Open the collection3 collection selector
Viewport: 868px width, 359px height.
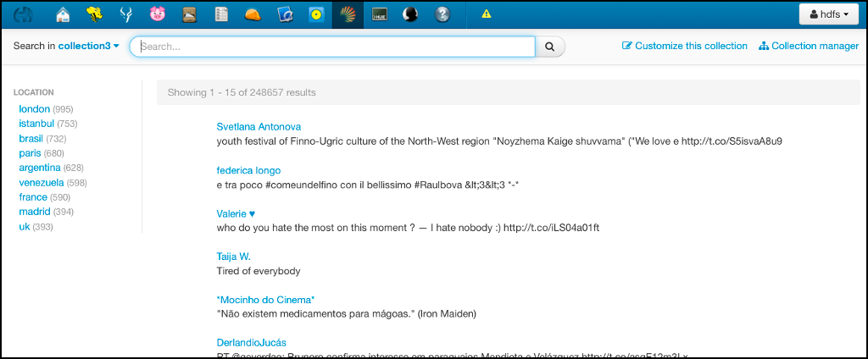click(88, 46)
